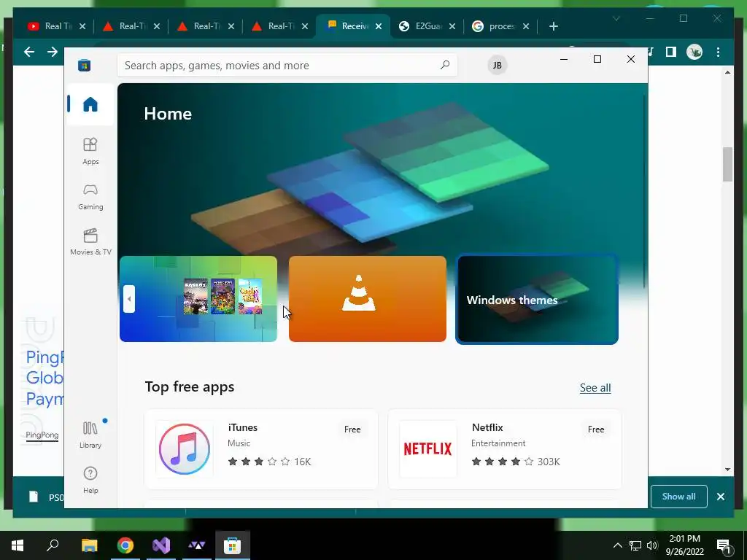Open the Windows themes featured card
Viewport: 747px width, 560px height.
pos(537,299)
